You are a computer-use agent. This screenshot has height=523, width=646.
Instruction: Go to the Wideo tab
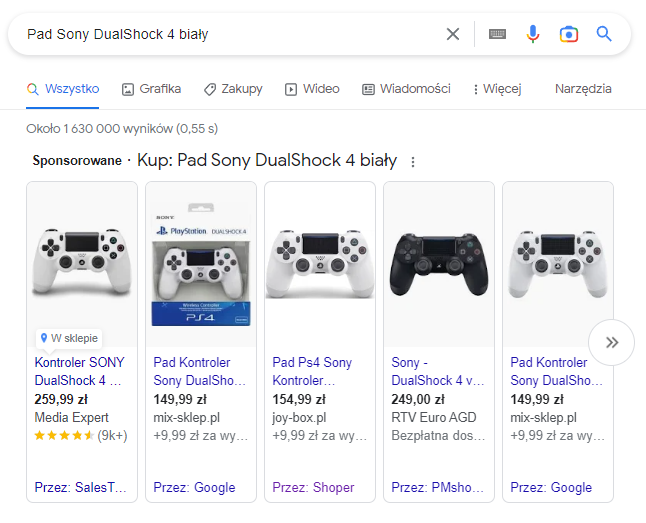click(x=312, y=89)
